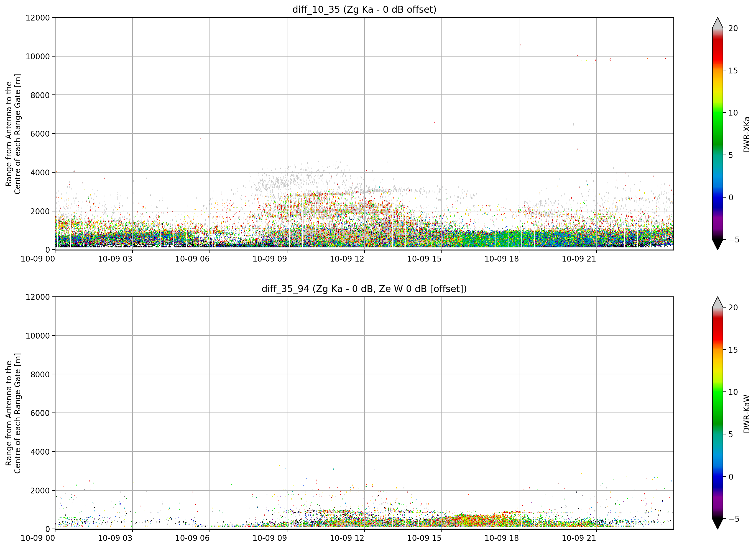
Task: Click the '10-09 21' x tick under the diff_35_94 plot
Action: pyautogui.click(x=579, y=538)
